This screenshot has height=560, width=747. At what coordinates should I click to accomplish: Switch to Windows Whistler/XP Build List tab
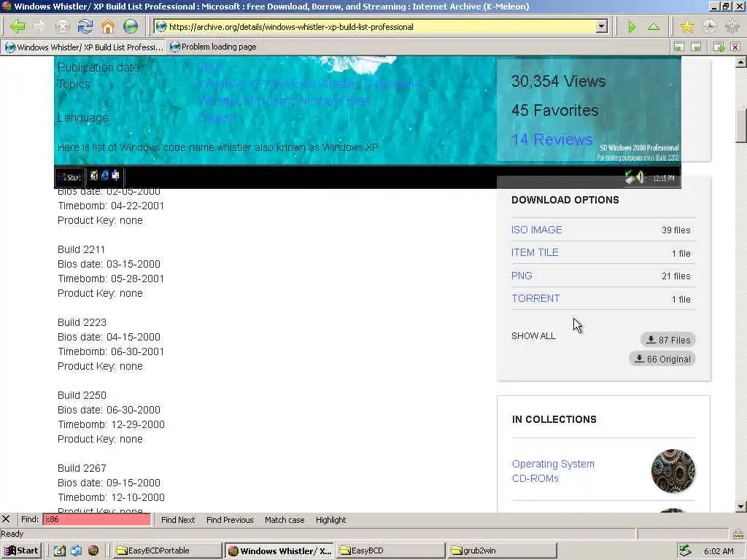[84, 47]
